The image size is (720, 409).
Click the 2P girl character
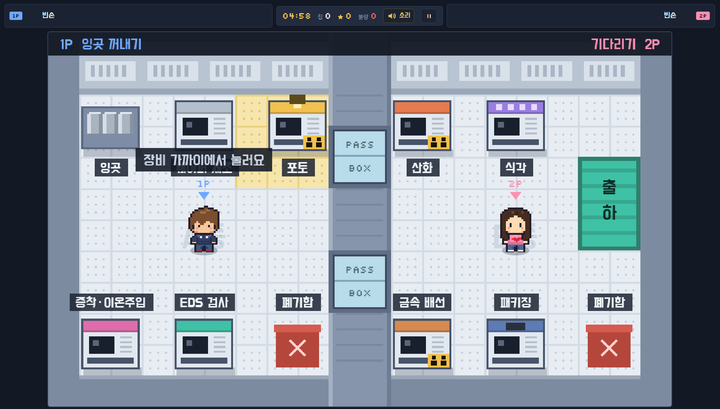[516, 230]
